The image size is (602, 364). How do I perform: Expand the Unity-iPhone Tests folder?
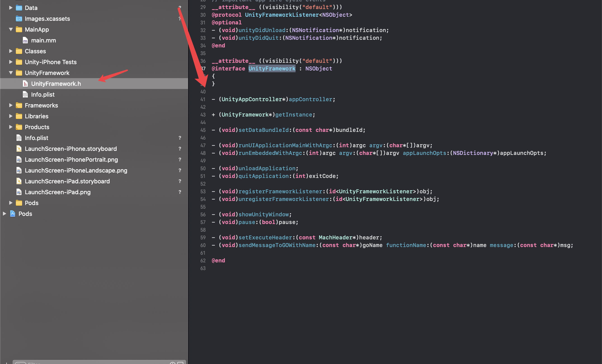(x=11, y=62)
